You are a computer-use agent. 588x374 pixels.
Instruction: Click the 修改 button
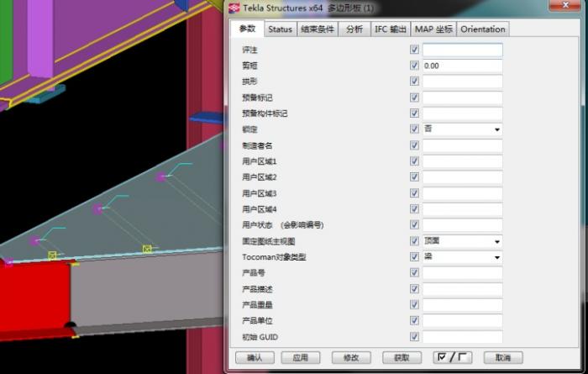351,357
